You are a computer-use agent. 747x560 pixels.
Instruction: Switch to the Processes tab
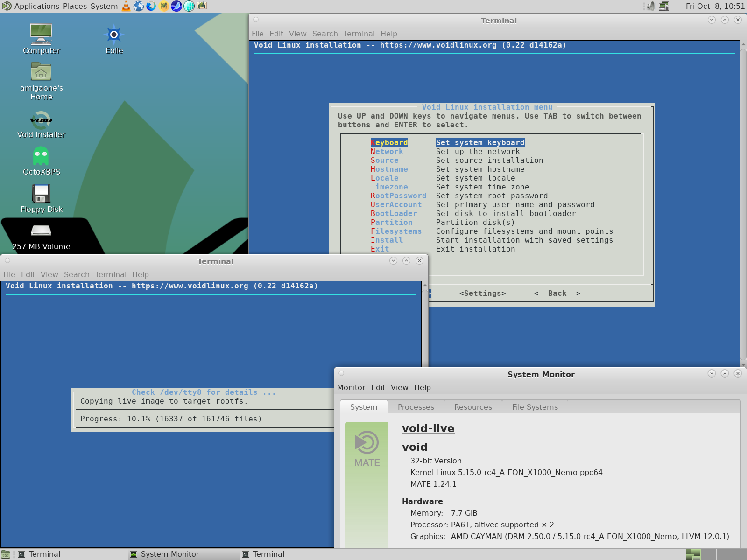point(416,407)
